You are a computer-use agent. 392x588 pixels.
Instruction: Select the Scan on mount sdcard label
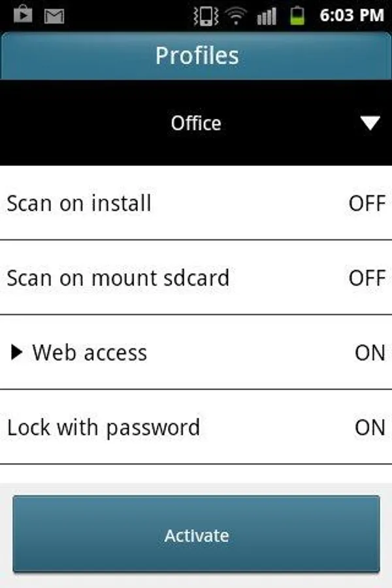pyautogui.click(x=118, y=278)
